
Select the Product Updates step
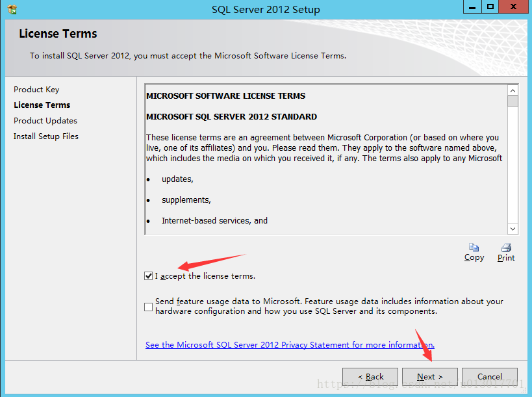(x=45, y=121)
